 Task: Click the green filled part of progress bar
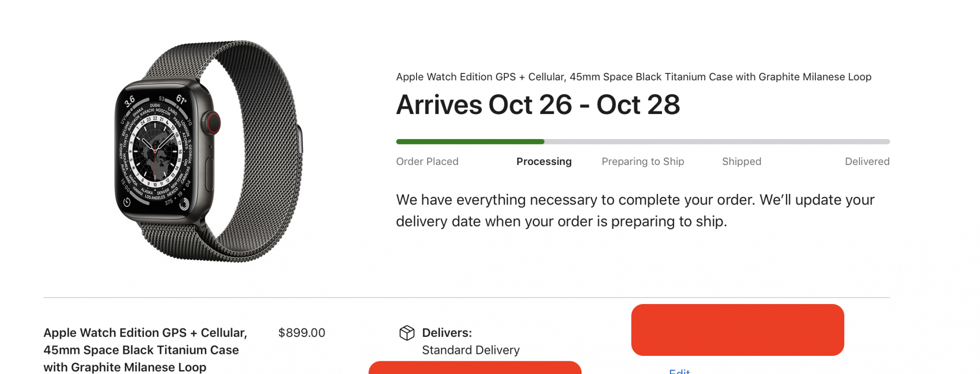coord(470,141)
